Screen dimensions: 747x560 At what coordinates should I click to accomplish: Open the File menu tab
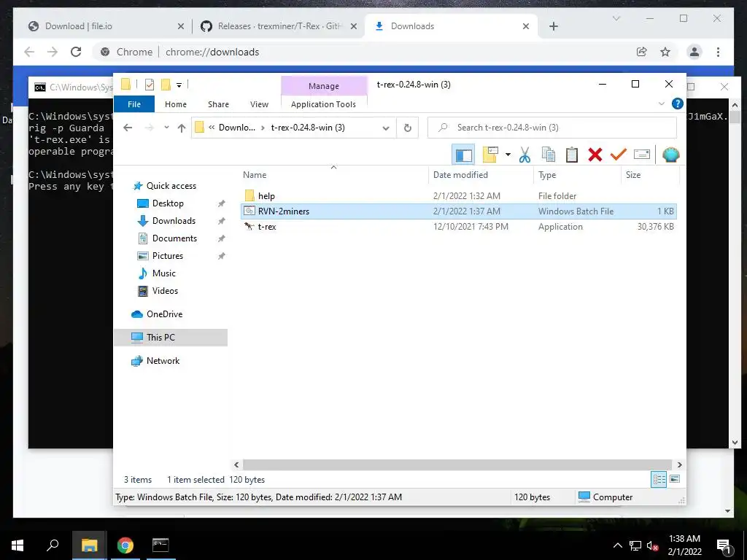coord(134,104)
